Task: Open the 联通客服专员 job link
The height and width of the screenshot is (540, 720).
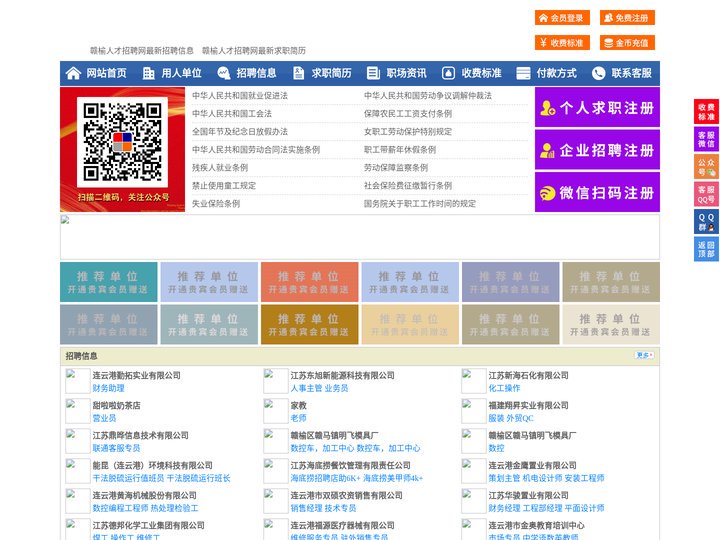Action: (117, 448)
